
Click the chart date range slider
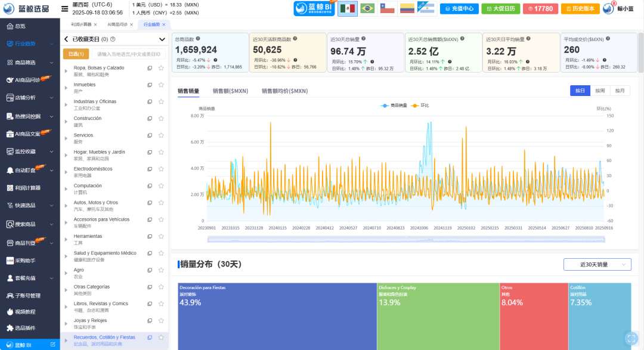pos(405,239)
